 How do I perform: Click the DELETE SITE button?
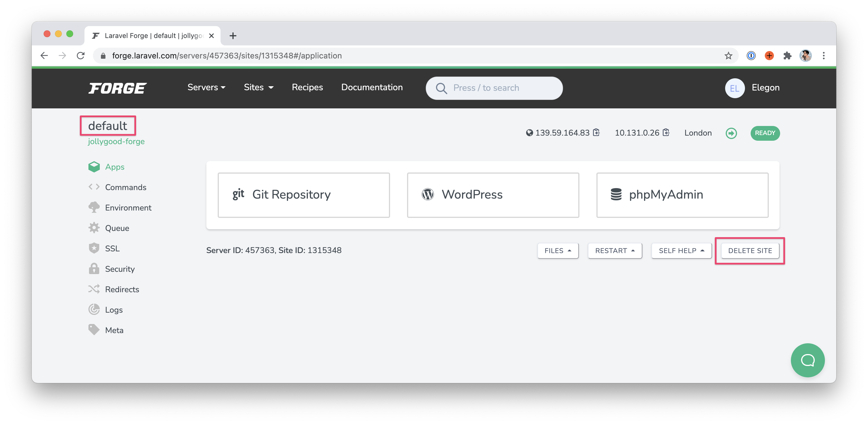point(750,251)
